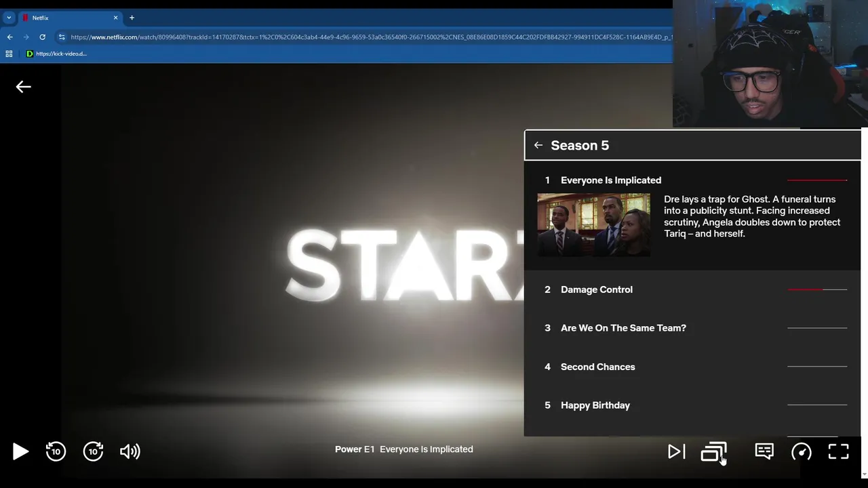The image size is (868, 488).
Task: Open the browser apps grid
Action: 9,54
